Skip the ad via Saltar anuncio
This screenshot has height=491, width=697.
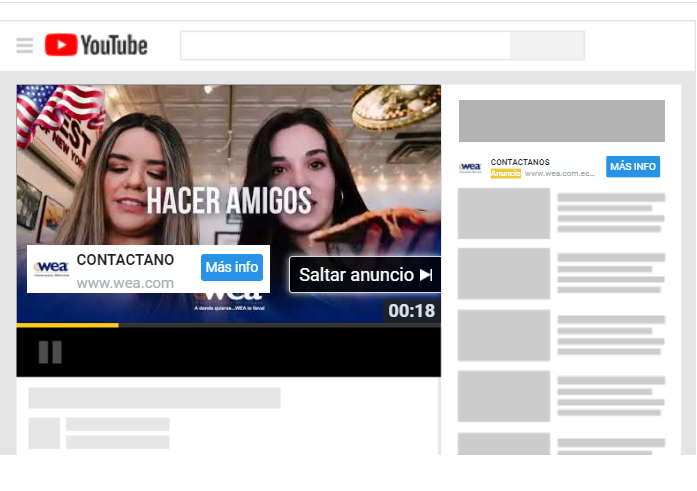pyautogui.click(x=365, y=275)
